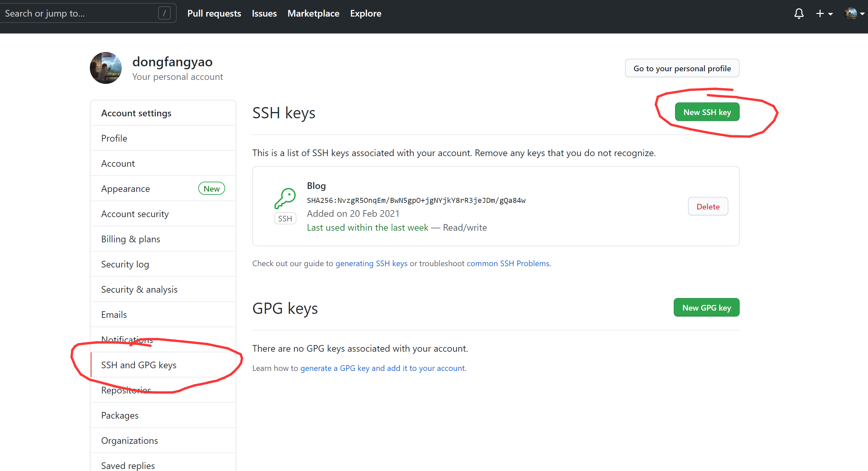Open the generating SSH keys guide link
Viewport: 868px width, 471px height.
(x=371, y=264)
